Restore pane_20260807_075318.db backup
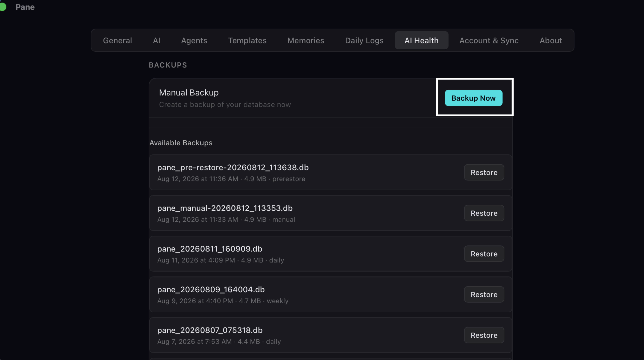 point(484,335)
